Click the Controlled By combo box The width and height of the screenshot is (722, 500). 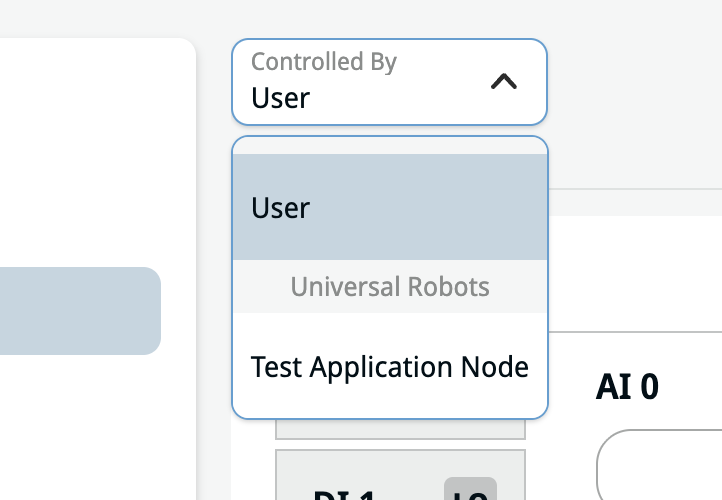coord(389,82)
